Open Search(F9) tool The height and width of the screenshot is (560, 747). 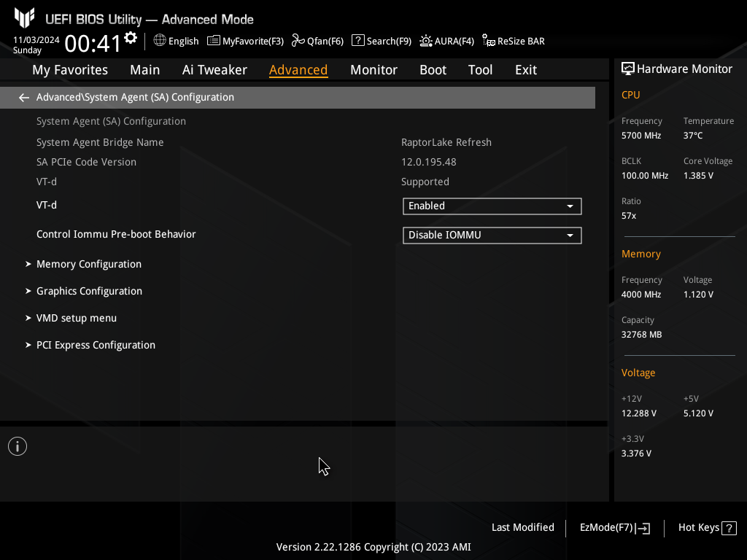click(x=381, y=41)
